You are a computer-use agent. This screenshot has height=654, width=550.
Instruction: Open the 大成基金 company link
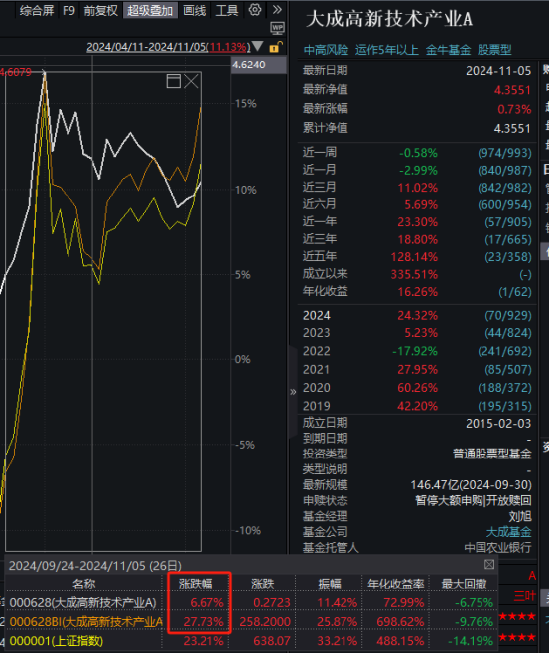[508, 532]
